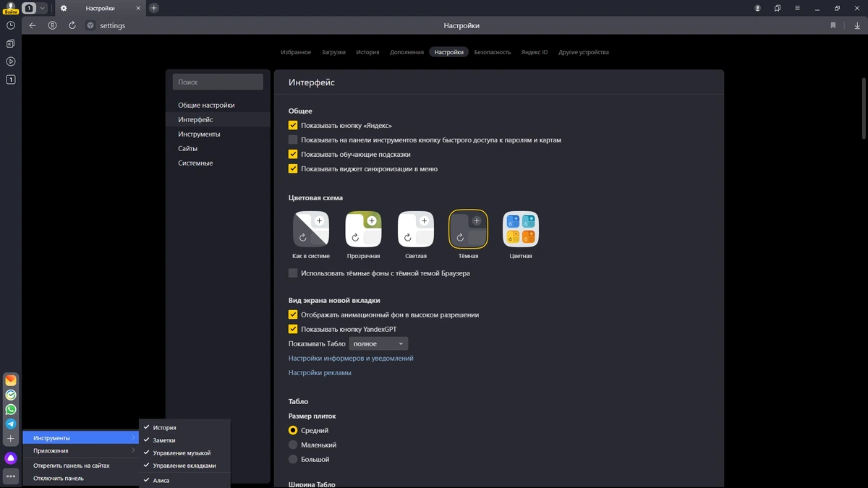Viewport: 868px width, 488px height.
Task: Open the Yandex Mail sidebar icon
Action: 11,380
